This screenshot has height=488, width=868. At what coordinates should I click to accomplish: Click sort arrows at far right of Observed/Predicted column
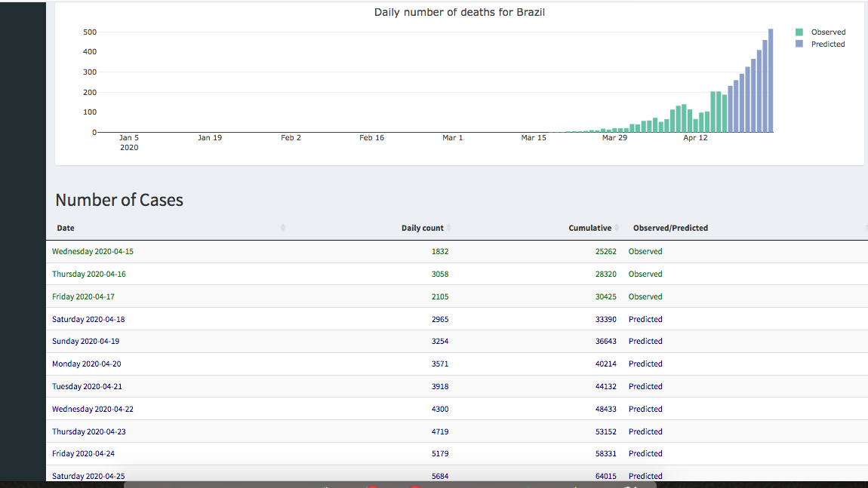tap(866, 228)
